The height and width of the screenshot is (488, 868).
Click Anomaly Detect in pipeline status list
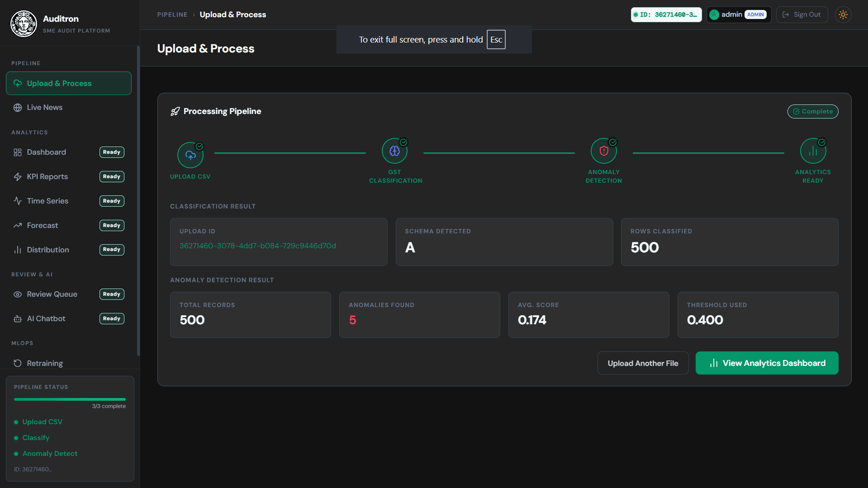coord(50,454)
